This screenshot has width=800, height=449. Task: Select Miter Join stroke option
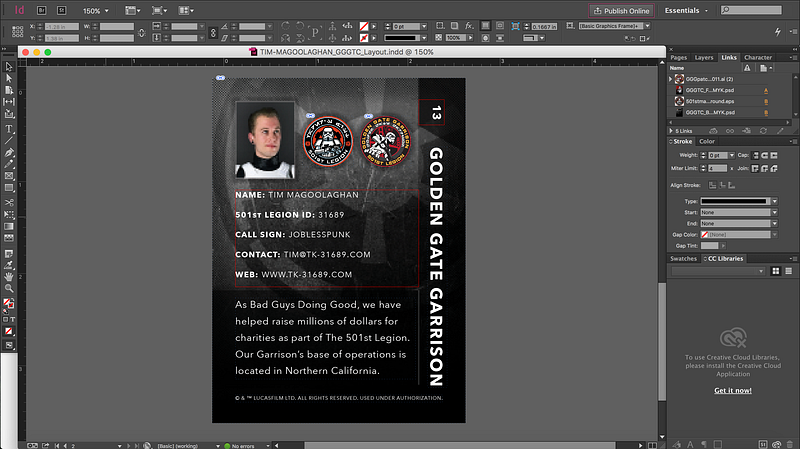point(756,168)
